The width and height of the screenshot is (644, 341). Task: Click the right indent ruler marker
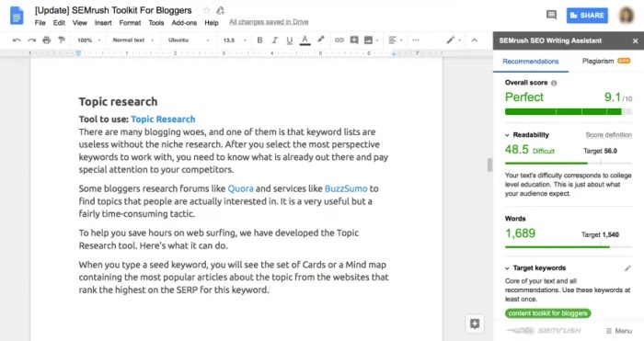(x=394, y=53)
